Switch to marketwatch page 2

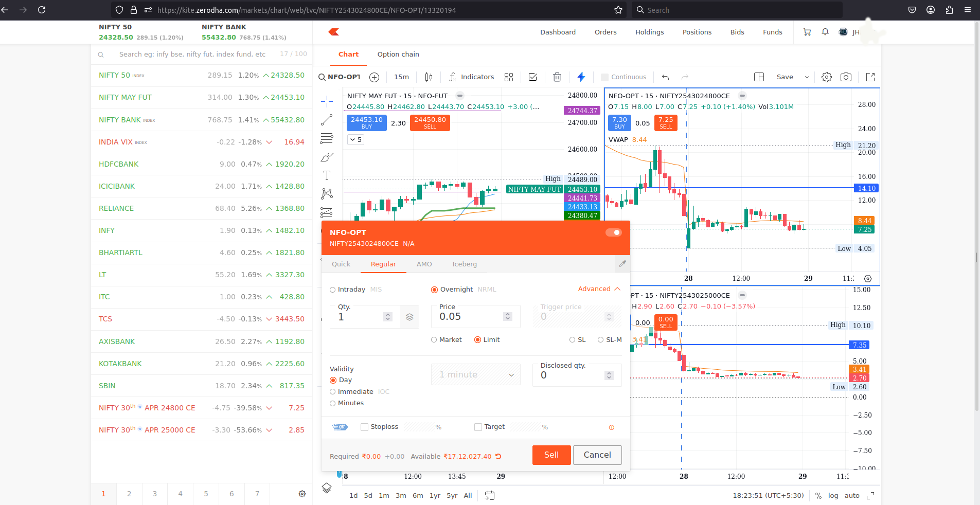coord(129,494)
